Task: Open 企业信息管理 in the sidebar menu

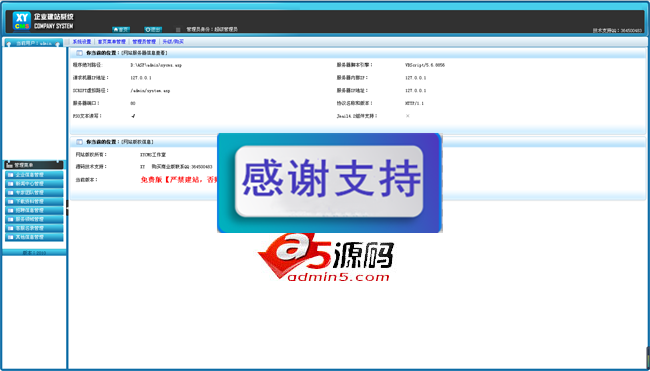Action: 34,175
